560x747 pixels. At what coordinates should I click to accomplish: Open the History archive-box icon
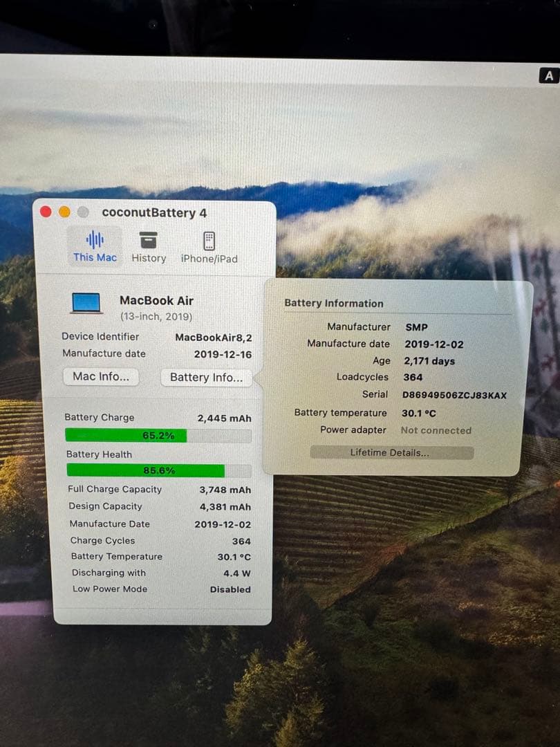(x=148, y=240)
